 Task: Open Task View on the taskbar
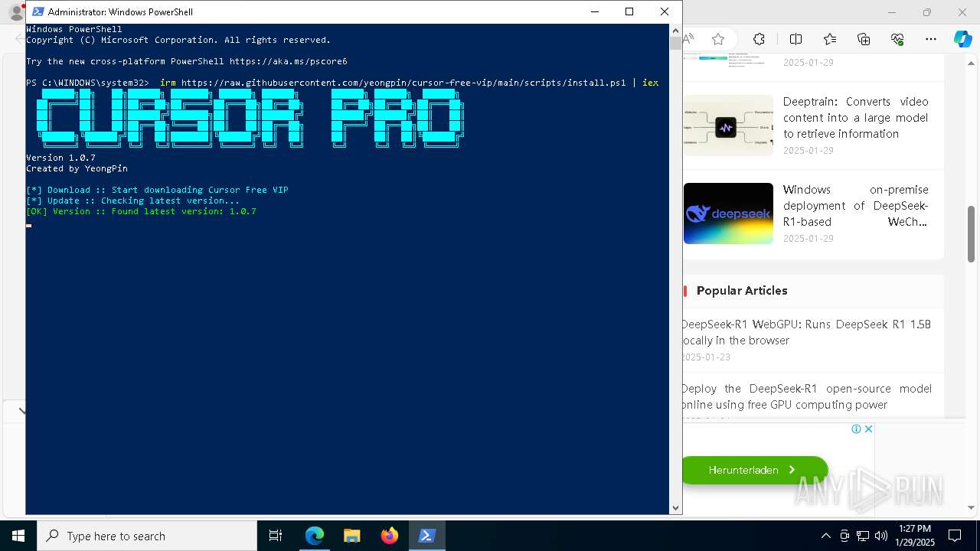[x=276, y=536]
